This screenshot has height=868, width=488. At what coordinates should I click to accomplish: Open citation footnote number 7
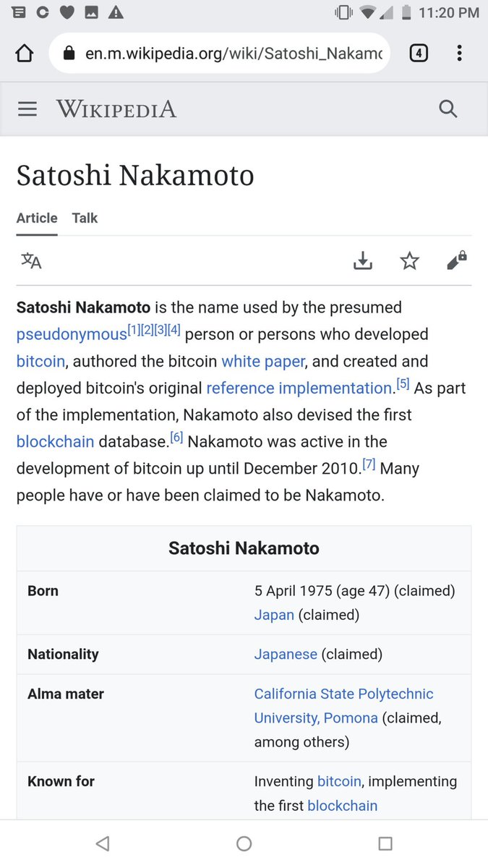pyautogui.click(x=369, y=465)
